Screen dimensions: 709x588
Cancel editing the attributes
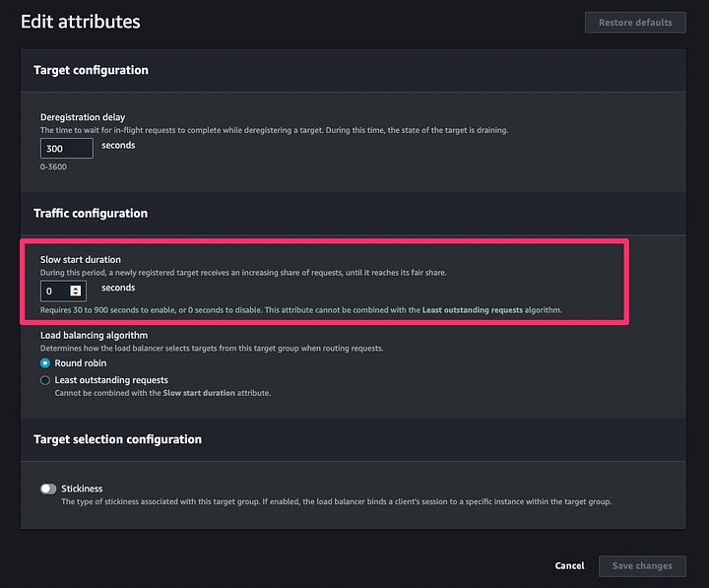[569, 565]
